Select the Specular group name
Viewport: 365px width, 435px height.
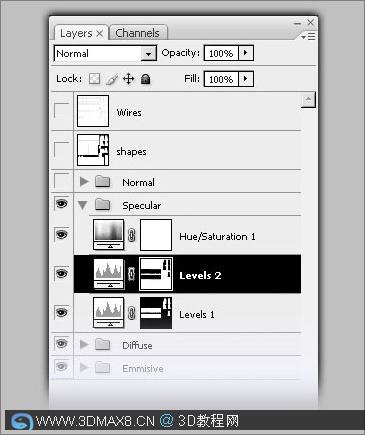pos(141,206)
